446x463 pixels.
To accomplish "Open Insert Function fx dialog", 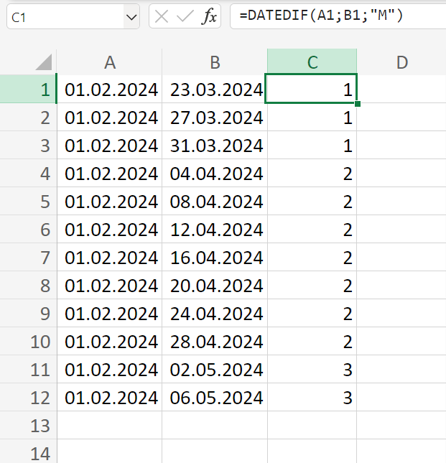I will (x=209, y=16).
